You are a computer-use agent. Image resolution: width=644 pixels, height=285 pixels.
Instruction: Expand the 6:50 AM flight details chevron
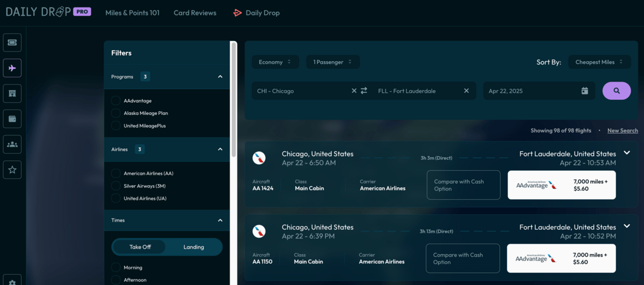click(627, 153)
